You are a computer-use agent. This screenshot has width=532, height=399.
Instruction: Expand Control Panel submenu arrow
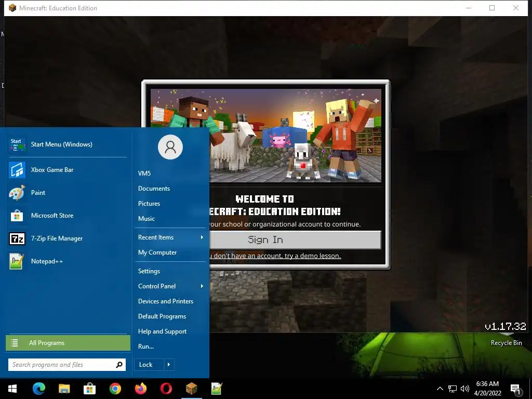202,286
